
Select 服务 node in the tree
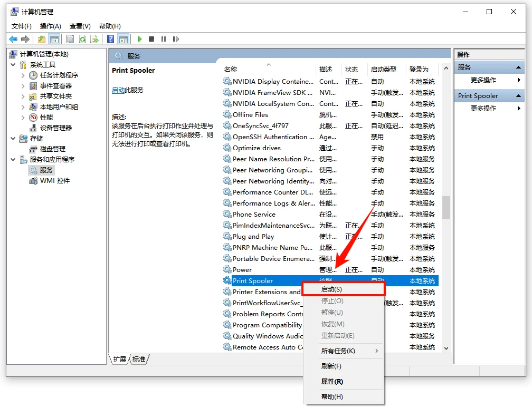[x=46, y=170]
